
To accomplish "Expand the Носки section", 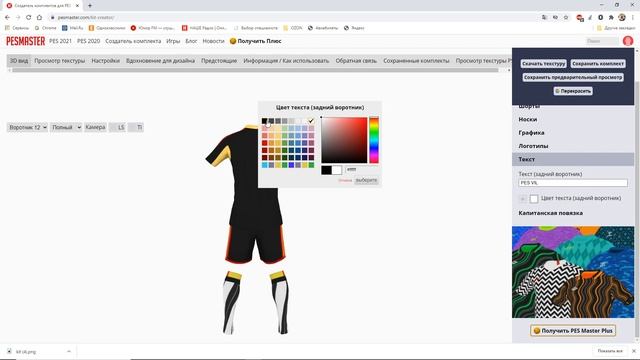I will tap(573, 119).
